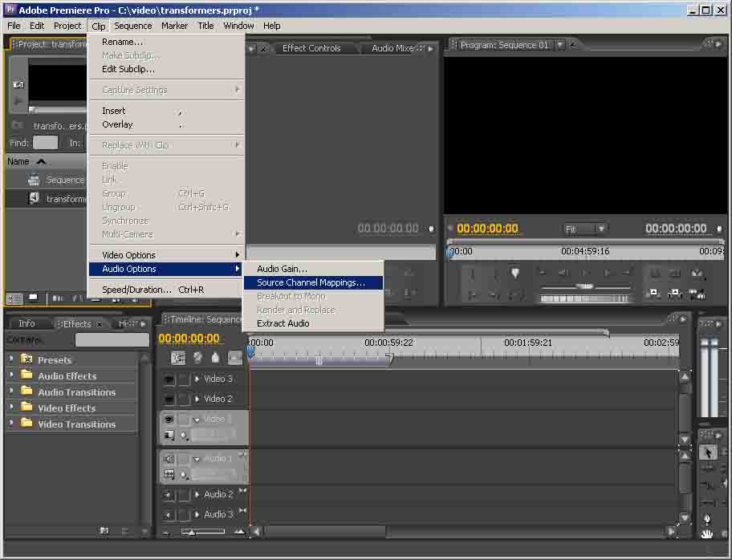Toggle the timeline Snap button
Image resolution: width=732 pixels, height=560 pixels.
click(178, 358)
